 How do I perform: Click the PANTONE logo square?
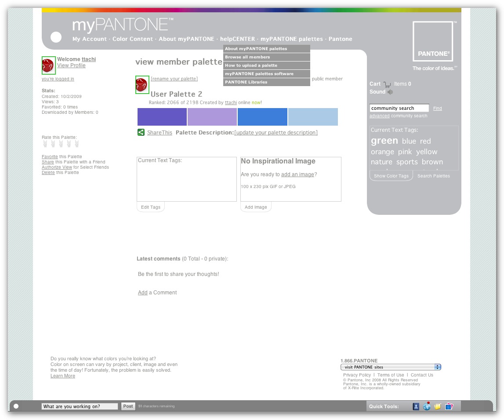pos(433,41)
